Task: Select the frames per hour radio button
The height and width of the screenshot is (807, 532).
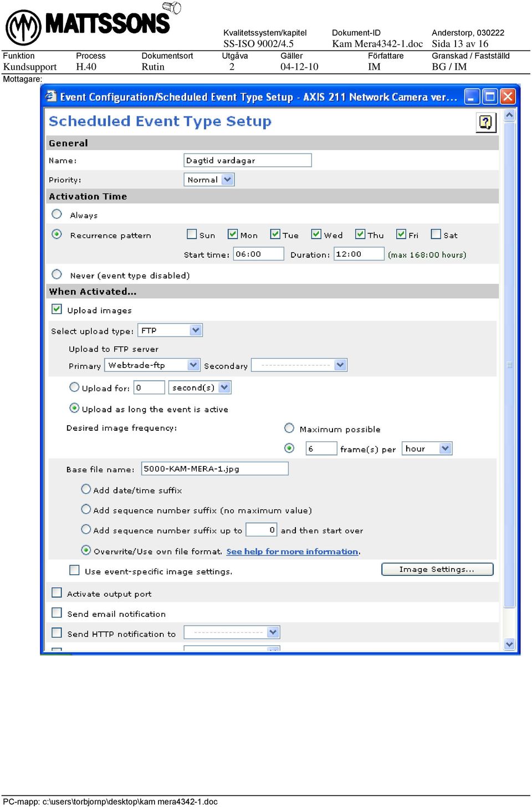Action: [x=289, y=448]
